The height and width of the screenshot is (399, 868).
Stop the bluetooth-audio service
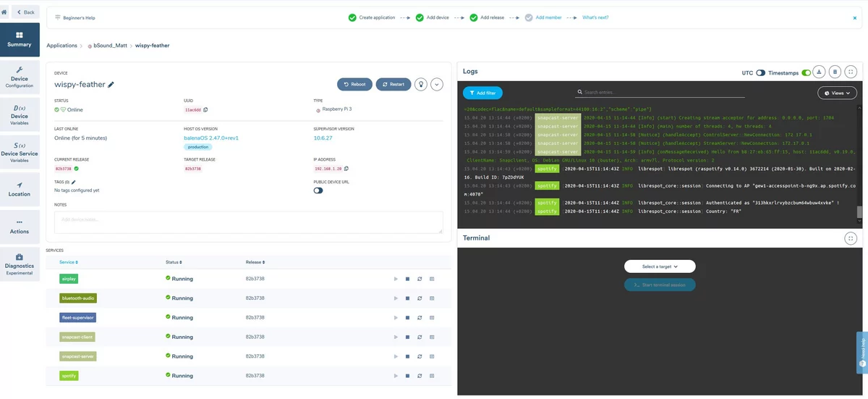pos(407,298)
